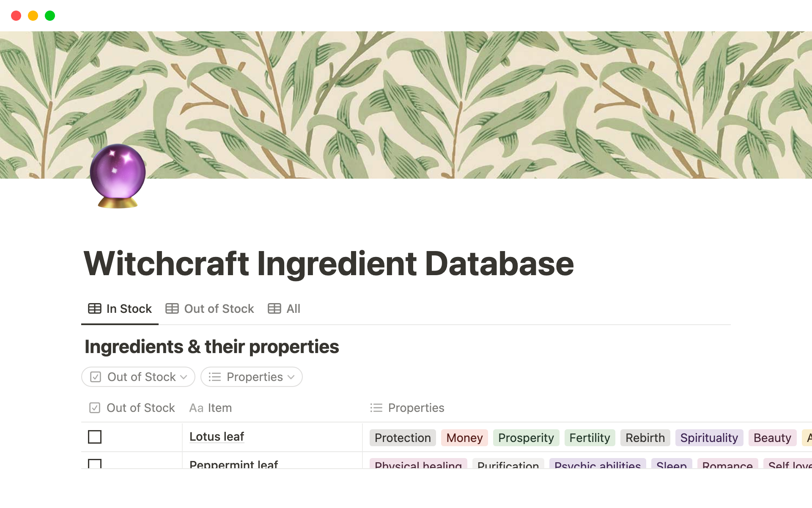This screenshot has height=508, width=812.
Task: Click the list icon in Properties column header
Action: pos(376,408)
